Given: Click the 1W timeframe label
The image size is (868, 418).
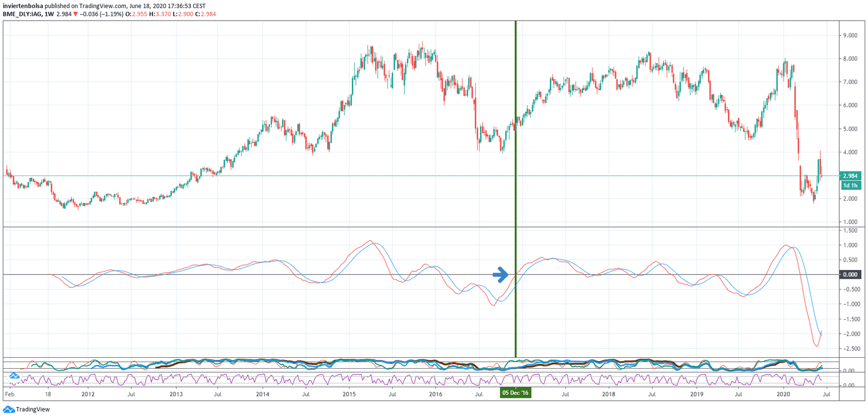Looking at the screenshot, I should point(50,14).
